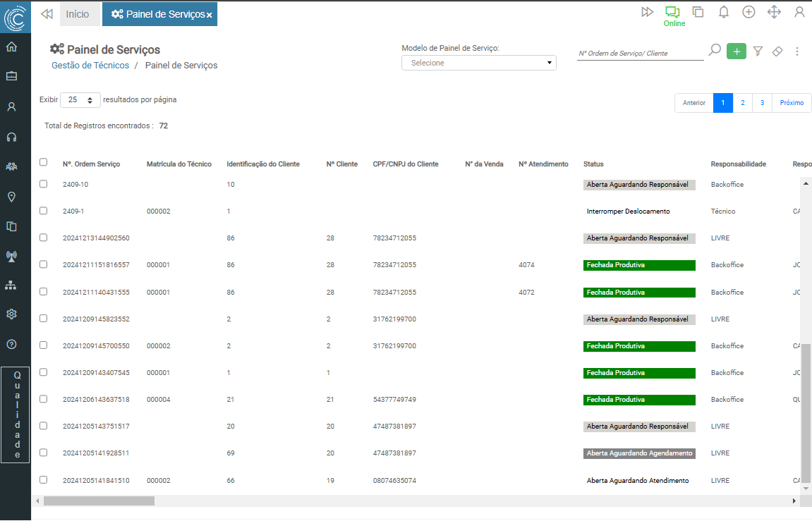The image size is (812, 521).
Task: Switch to the Início tab
Action: [x=78, y=14]
